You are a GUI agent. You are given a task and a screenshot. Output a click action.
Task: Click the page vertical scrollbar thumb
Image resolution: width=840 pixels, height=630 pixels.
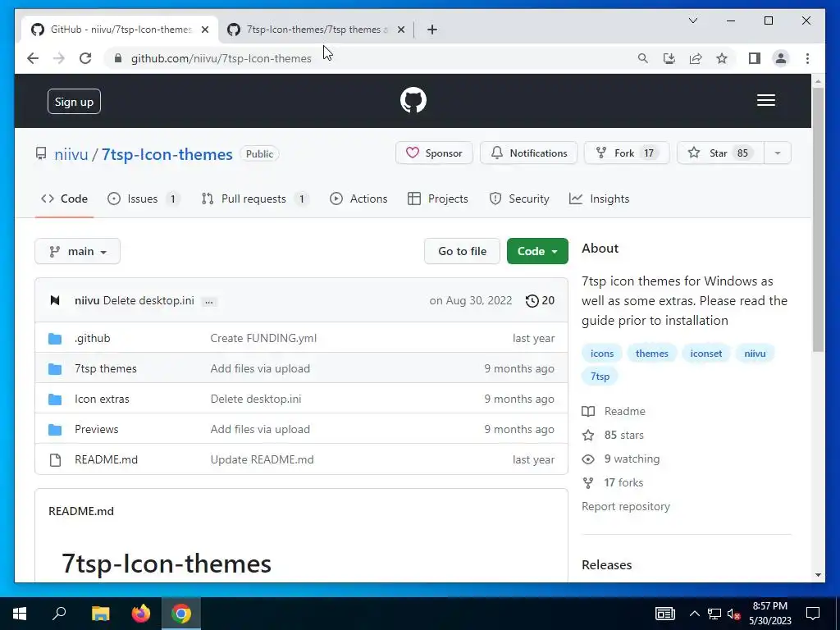click(818, 220)
